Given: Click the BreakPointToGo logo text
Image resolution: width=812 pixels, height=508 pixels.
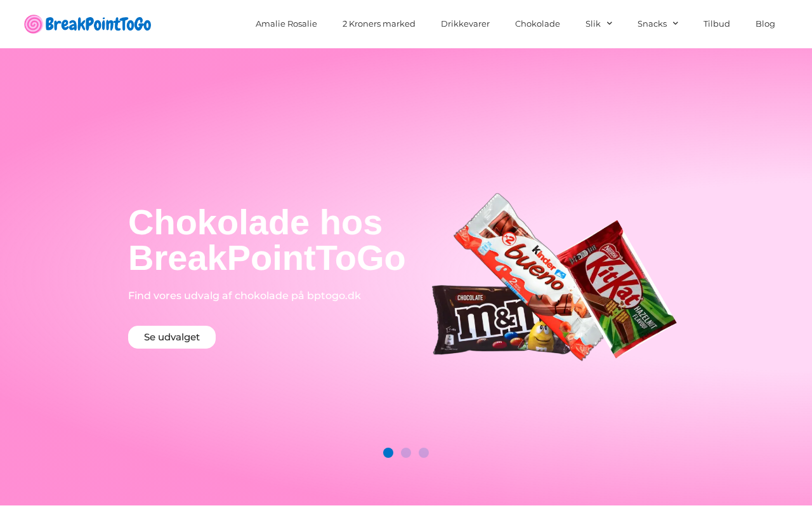Looking at the screenshot, I should pyautogui.click(x=98, y=24).
